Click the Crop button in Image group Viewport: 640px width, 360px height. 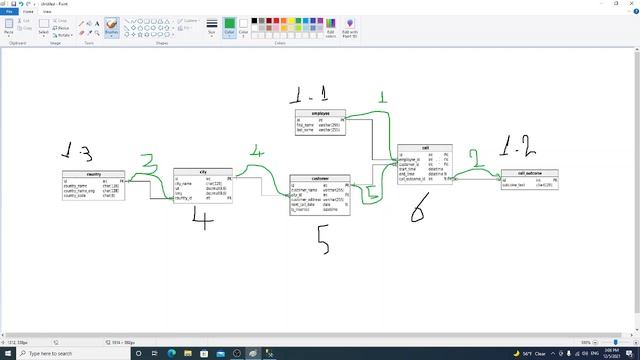60,21
